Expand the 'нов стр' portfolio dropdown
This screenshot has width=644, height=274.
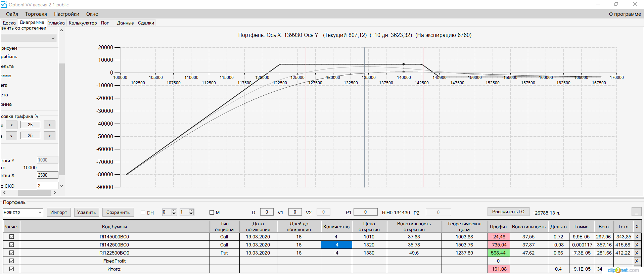(x=23, y=212)
